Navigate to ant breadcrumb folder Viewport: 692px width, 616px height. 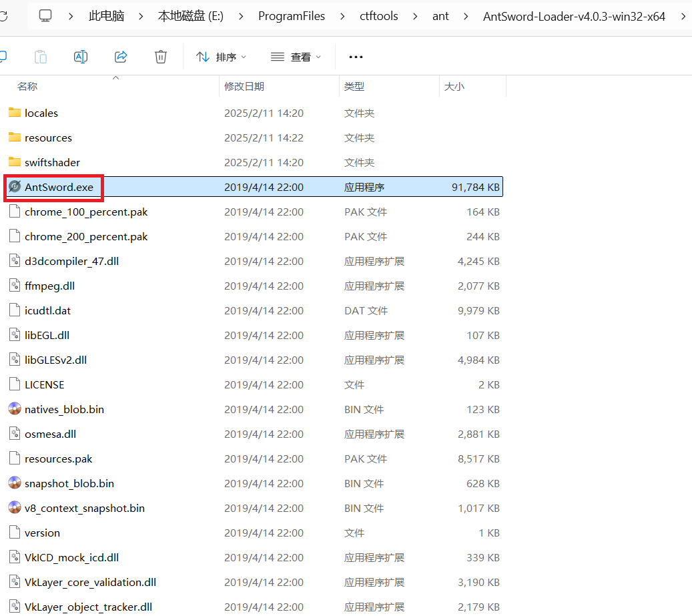click(x=440, y=16)
